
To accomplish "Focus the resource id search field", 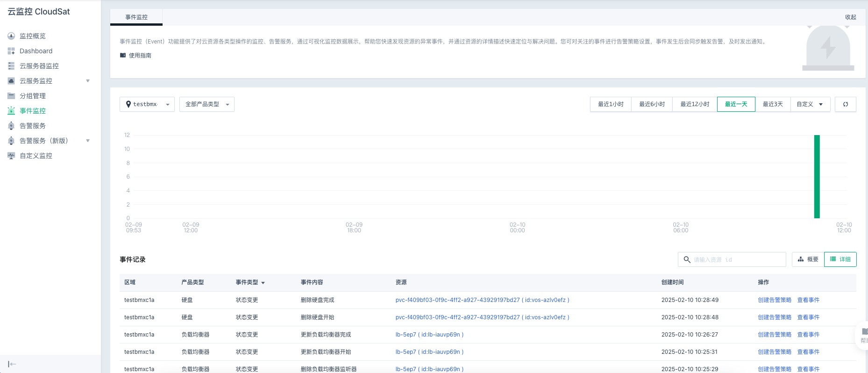I will (732, 259).
